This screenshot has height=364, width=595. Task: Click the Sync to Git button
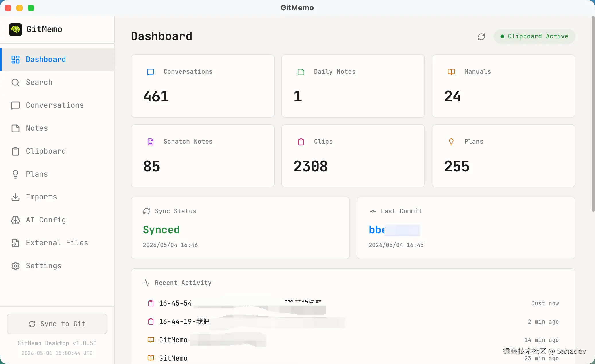[57, 324]
